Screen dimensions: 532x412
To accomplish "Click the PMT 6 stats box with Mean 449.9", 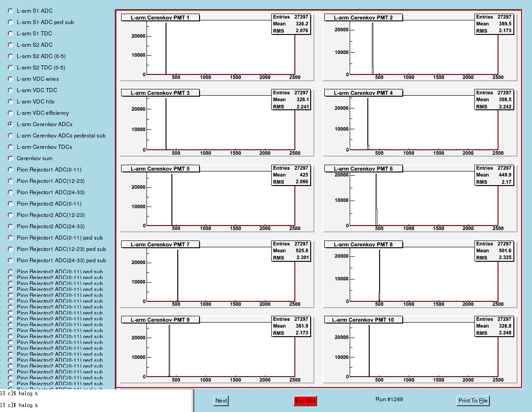I will [x=494, y=175].
